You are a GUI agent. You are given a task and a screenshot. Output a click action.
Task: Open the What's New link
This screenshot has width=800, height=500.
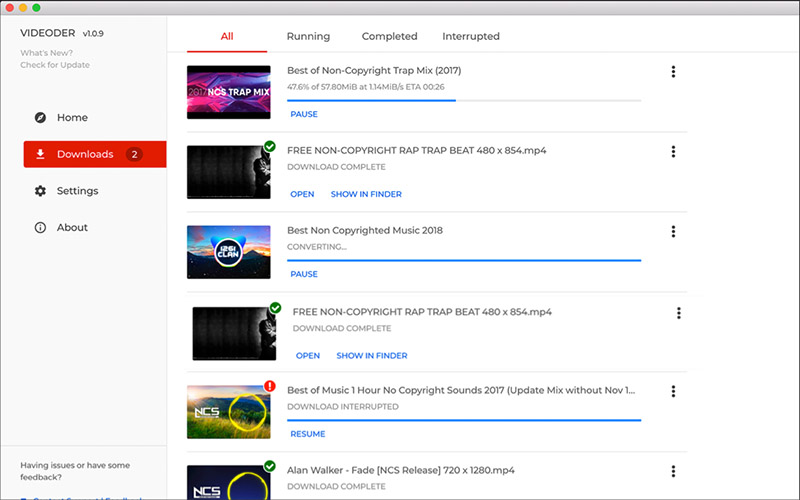(46, 52)
